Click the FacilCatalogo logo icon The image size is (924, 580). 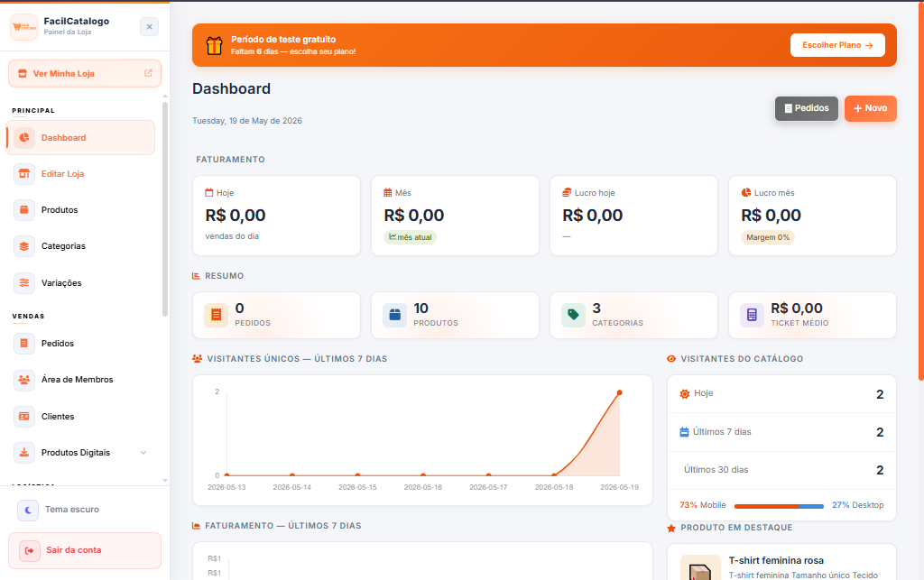[24, 26]
